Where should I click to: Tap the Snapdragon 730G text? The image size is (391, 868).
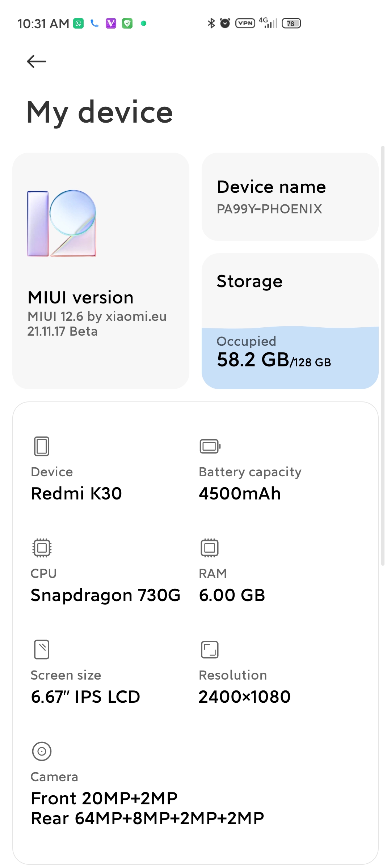[105, 595]
